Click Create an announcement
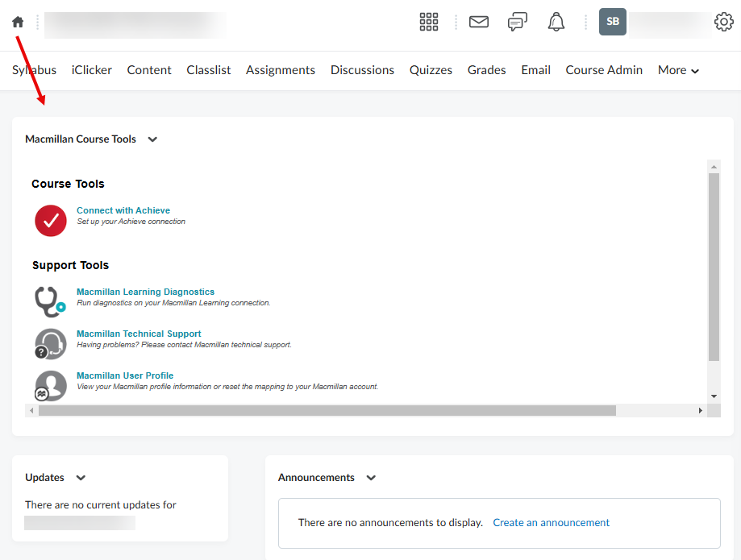The height and width of the screenshot is (560, 741). click(x=551, y=522)
